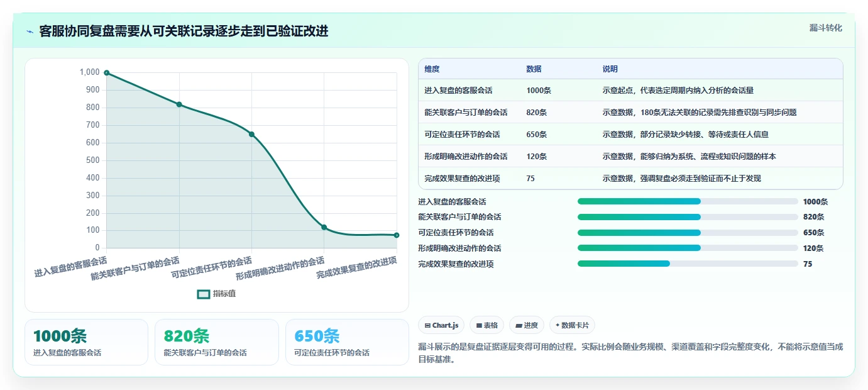The image size is (868, 390).
Task: Toggle the 指标值 legend swatch under the chart
Action: tap(204, 294)
